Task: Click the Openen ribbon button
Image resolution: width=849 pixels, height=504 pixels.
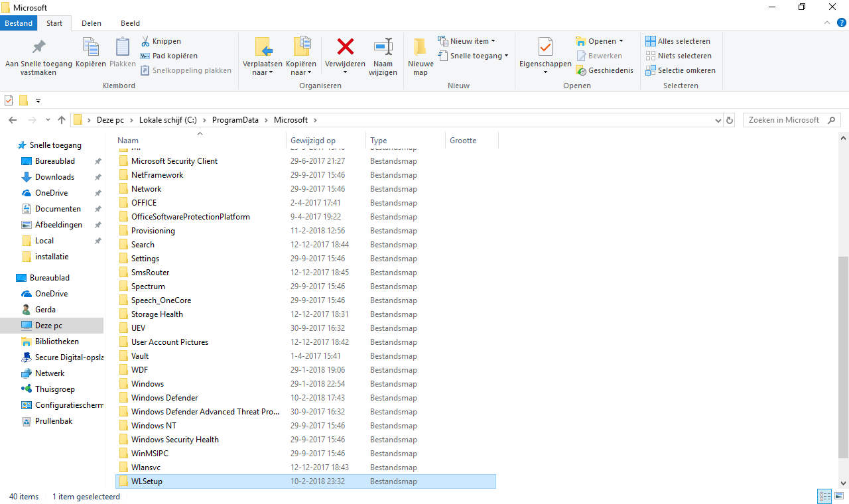Action: [600, 41]
